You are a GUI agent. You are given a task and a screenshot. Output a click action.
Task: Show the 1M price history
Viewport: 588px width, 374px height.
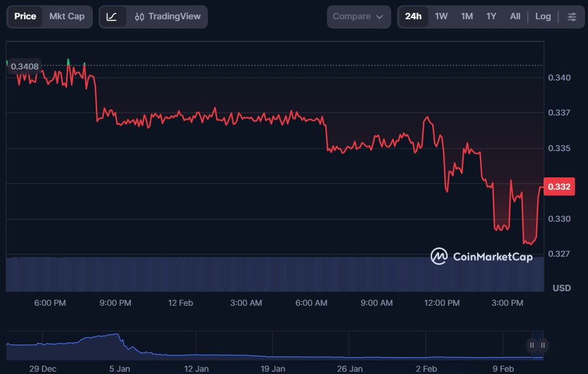pyautogui.click(x=467, y=16)
